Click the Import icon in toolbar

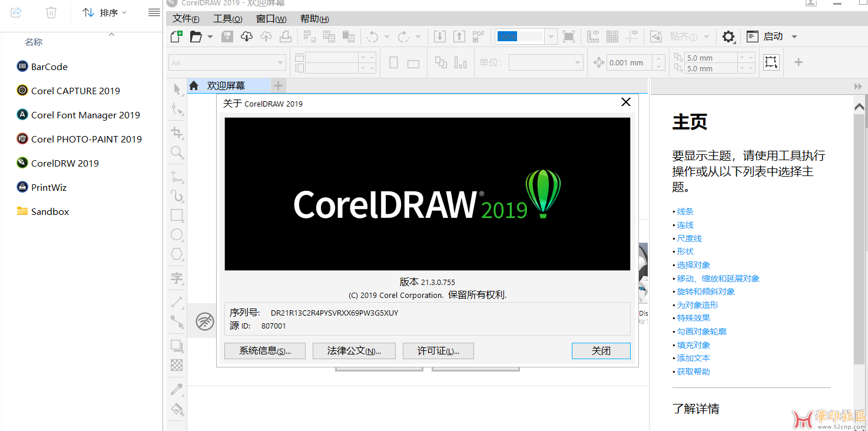(439, 37)
